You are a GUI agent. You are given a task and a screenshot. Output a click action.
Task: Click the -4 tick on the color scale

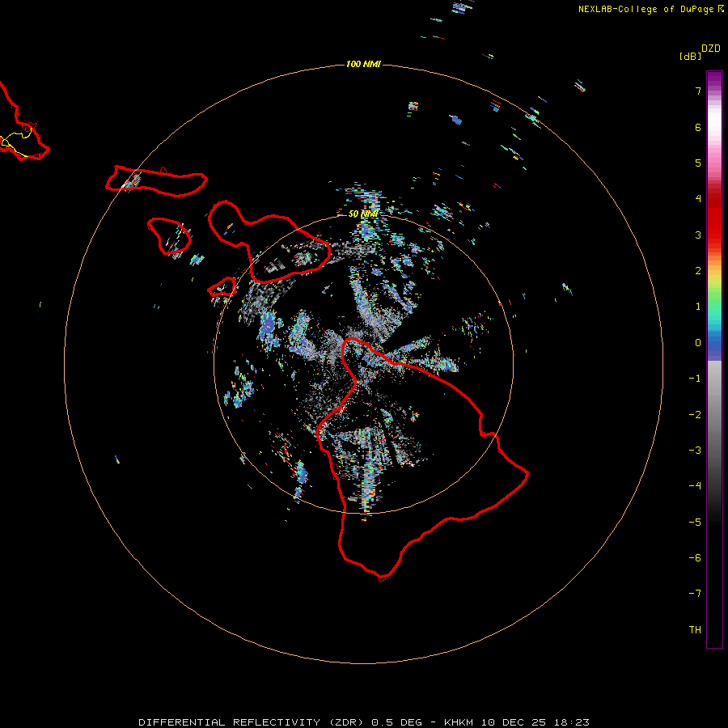coord(695,486)
